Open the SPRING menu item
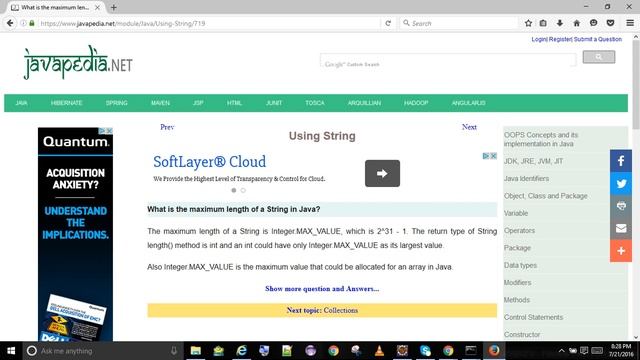Image resolution: width=640 pixels, height=360 pixels. tap(117, 103)
